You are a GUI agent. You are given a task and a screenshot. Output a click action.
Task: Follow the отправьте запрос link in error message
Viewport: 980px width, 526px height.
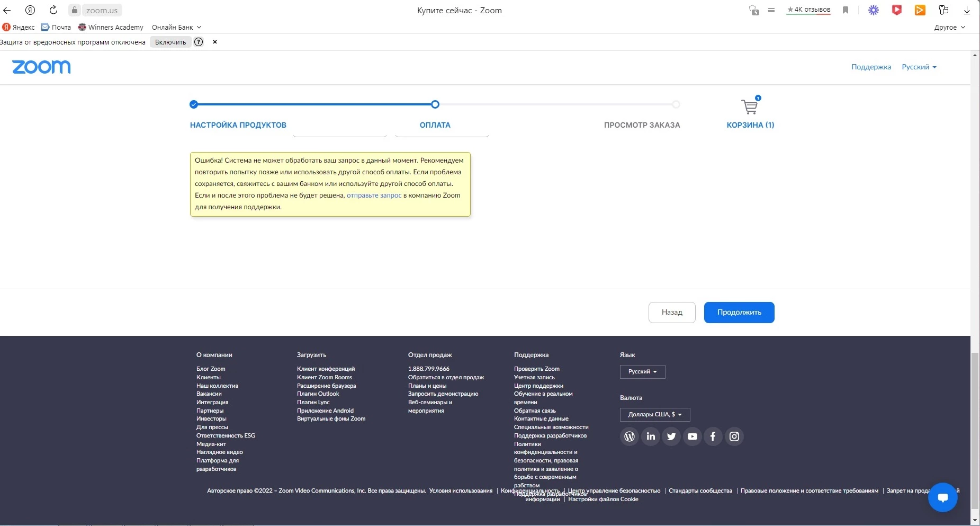click(374, 195)
